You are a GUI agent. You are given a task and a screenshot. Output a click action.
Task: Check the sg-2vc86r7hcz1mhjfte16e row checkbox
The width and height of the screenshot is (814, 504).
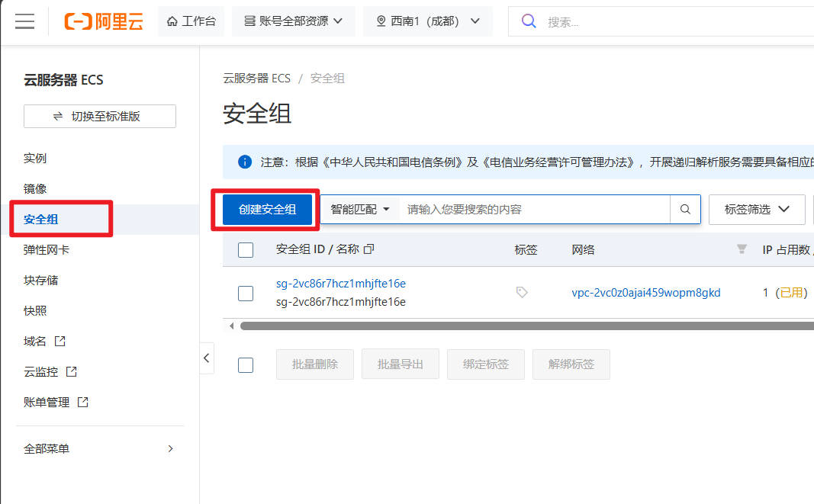246,293
